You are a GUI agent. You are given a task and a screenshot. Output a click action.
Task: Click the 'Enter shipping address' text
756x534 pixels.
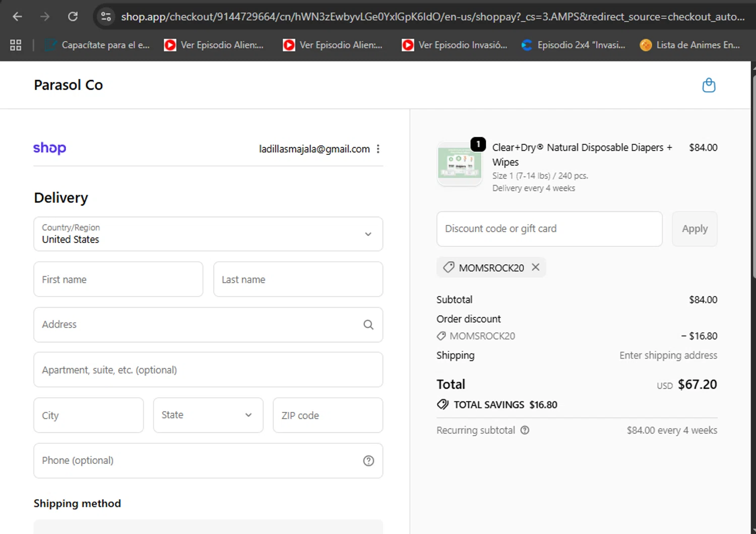coord(668,355)
